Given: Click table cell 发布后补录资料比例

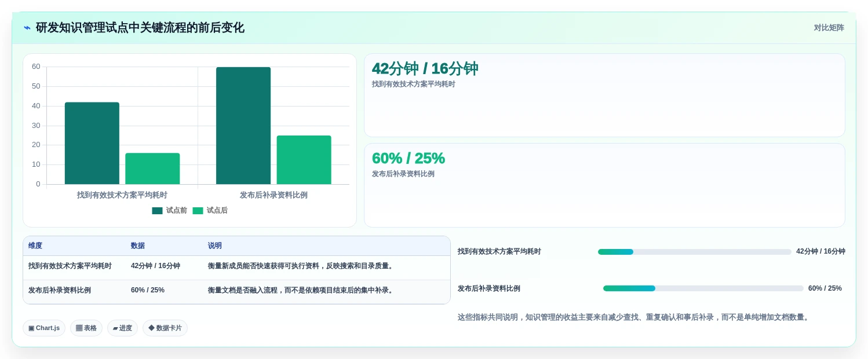Looking at the screenshot, I should tap(60, 290).
